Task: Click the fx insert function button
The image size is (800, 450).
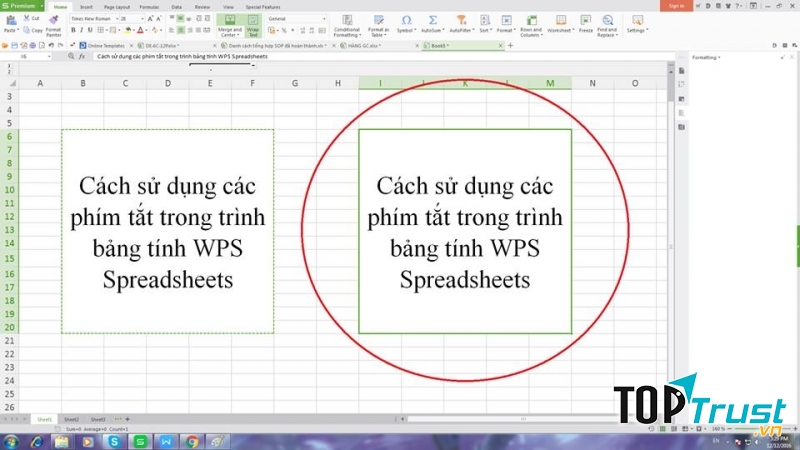Action: [x=82, y=56]
